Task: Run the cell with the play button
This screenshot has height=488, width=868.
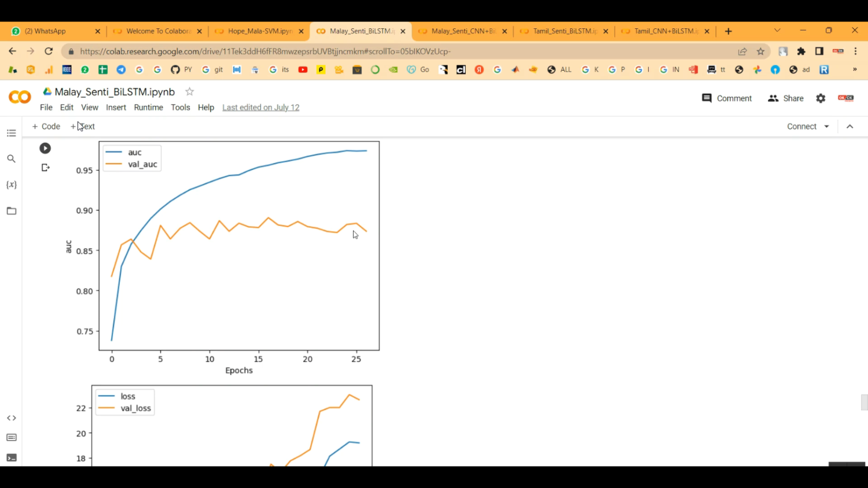Action: [45, 149]
